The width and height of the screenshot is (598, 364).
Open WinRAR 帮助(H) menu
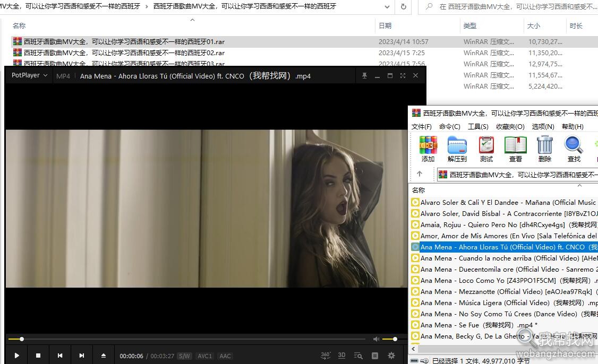tap(573, 126)
